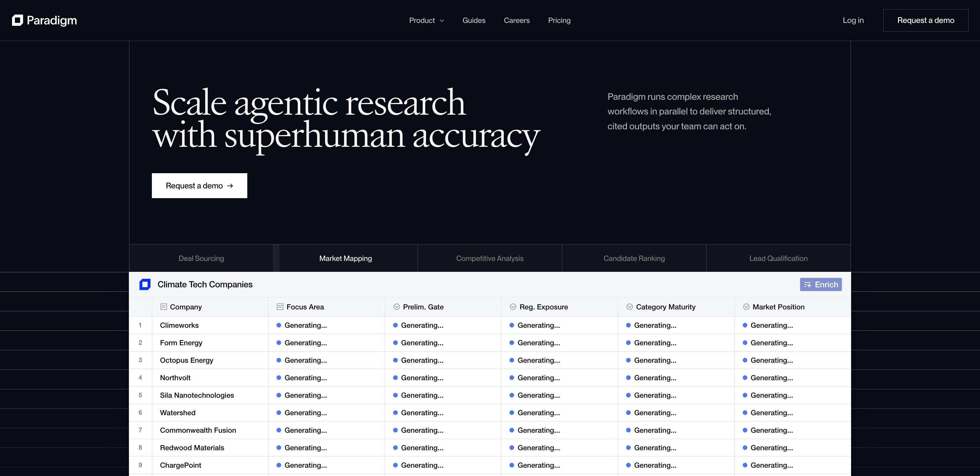980x476 pixels.
Task: Click the Category Maturity column header
Action: point(676,307)
